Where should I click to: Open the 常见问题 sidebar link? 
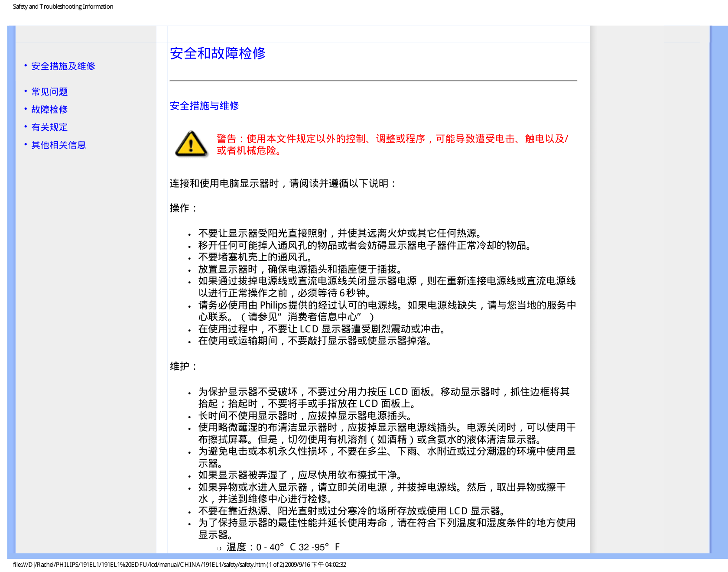(49, 92)
